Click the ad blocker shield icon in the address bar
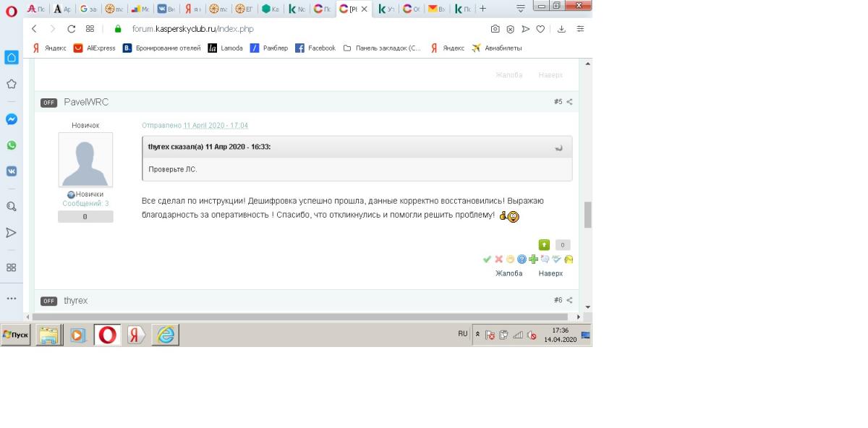 (x=510, y=29)
